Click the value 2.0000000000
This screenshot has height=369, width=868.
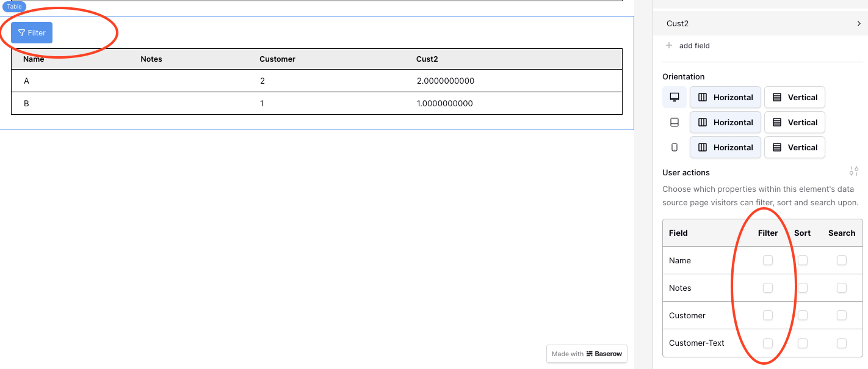445,81
